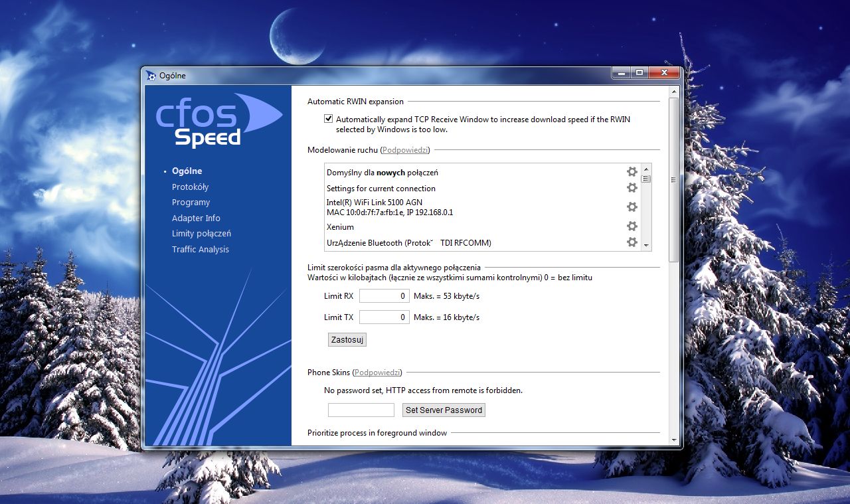
Task: Click Prioritize process in foreground window heading
Action: pos(377,432)
